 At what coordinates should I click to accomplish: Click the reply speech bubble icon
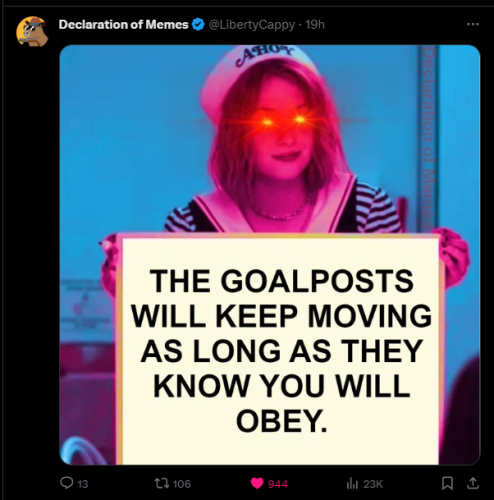pos(66,483)
